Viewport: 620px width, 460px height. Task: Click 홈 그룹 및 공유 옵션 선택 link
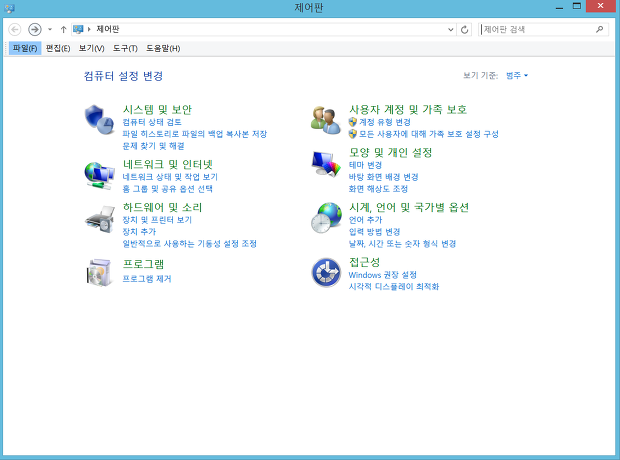click(167, 188)
